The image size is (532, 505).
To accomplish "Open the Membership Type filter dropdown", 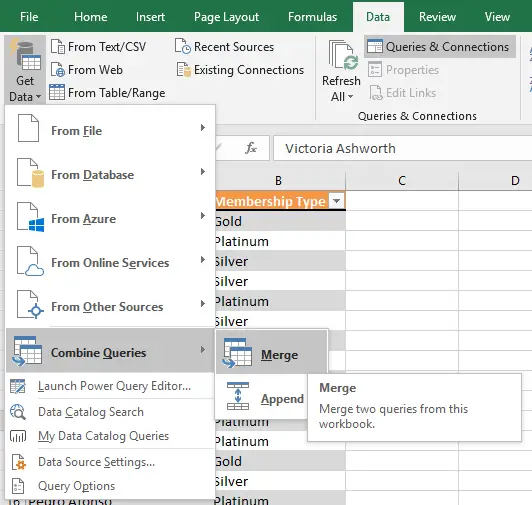I will tap(336, 201).
